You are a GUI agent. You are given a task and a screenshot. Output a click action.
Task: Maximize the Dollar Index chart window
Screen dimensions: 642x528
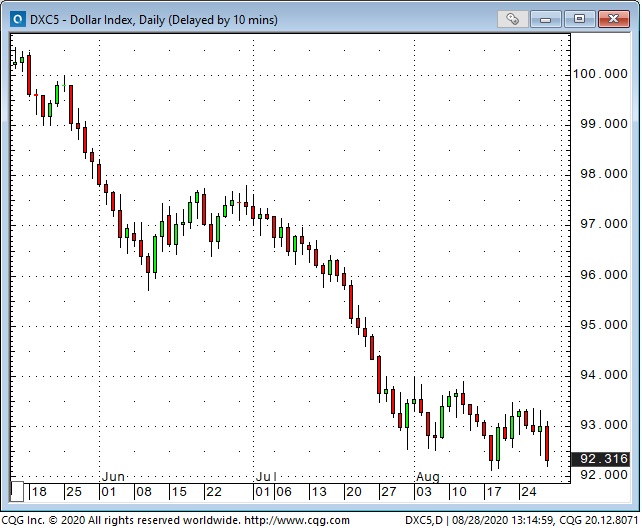point(579,19)
